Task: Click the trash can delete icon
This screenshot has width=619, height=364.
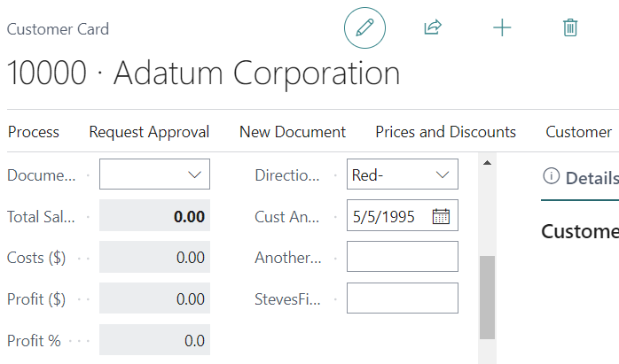Action: (570, 28)
